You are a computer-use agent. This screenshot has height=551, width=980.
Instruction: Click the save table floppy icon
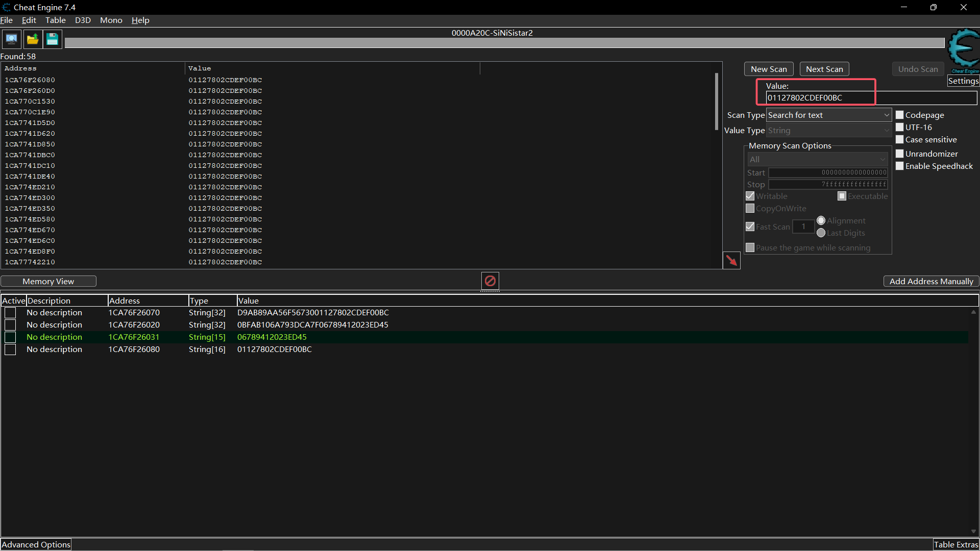click(52, 39)
